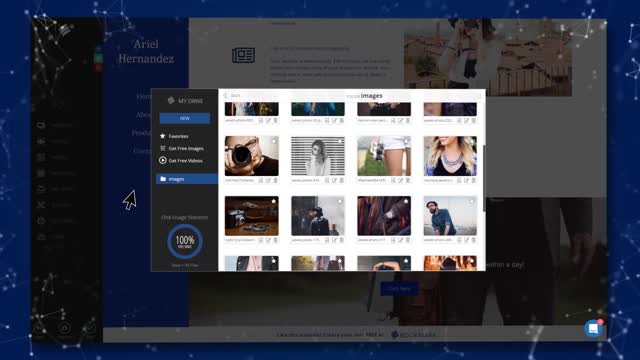Screen dimensions: 640x360
Task: Click the leftmost action icon under photographer-with-lens image
Action: (261, 180)
